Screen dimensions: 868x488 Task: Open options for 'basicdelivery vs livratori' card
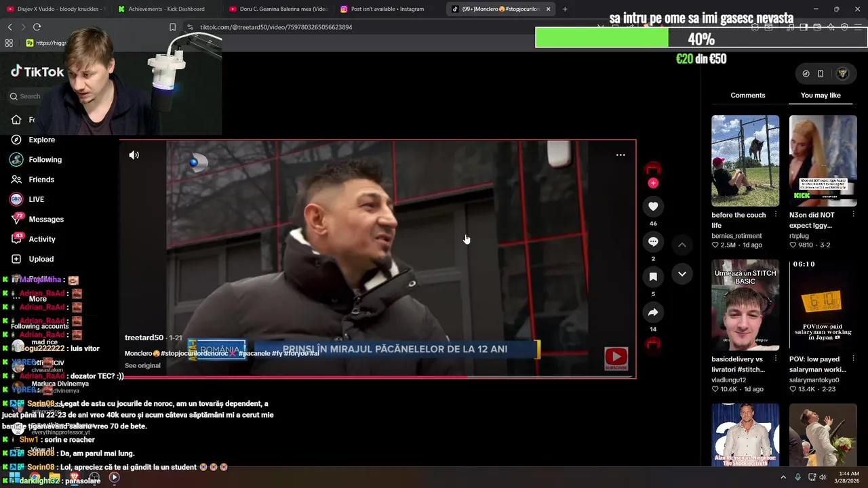(775, 359)
